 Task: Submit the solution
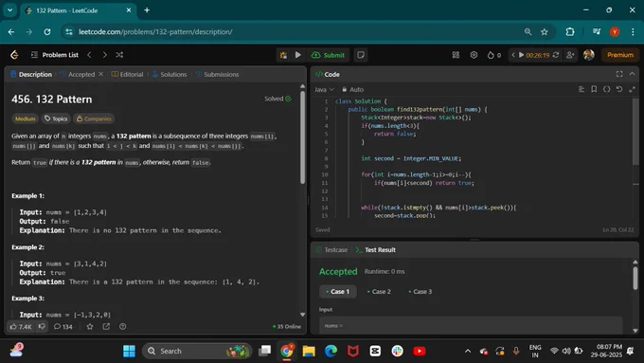coord(329,55)
